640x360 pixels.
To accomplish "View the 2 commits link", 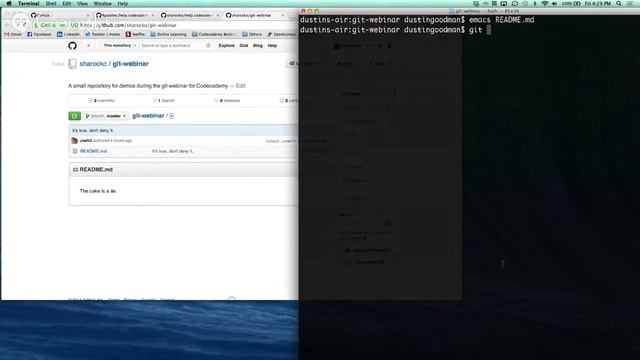I will tap(102, 100).
